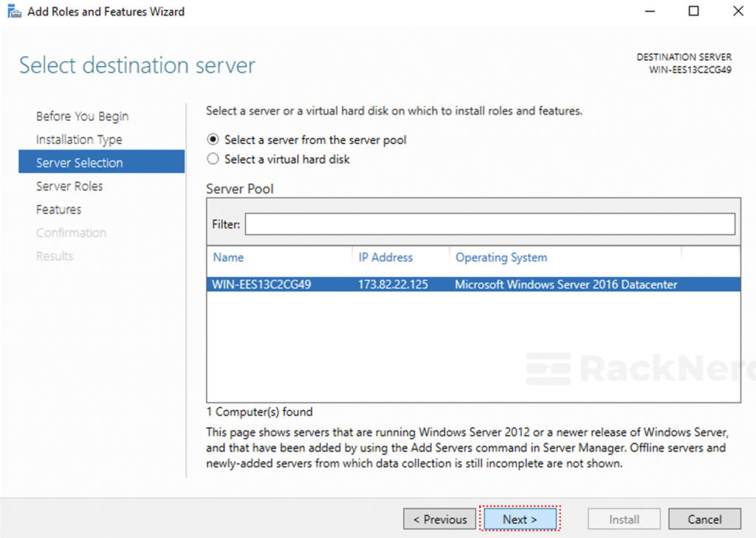Click the Previous button
756x538 pixels.
click(439, 519)
